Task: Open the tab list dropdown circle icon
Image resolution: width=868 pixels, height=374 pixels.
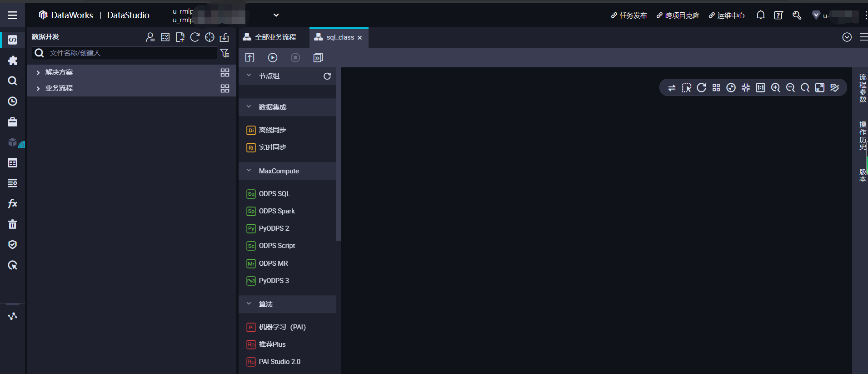Action: pyautogui.click(x=847, y=37)
